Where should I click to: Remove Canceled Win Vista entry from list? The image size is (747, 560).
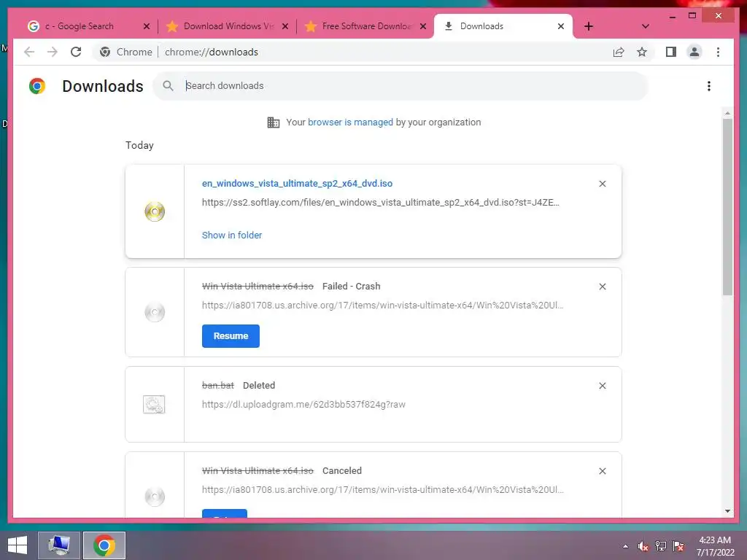tap(603, 471)
